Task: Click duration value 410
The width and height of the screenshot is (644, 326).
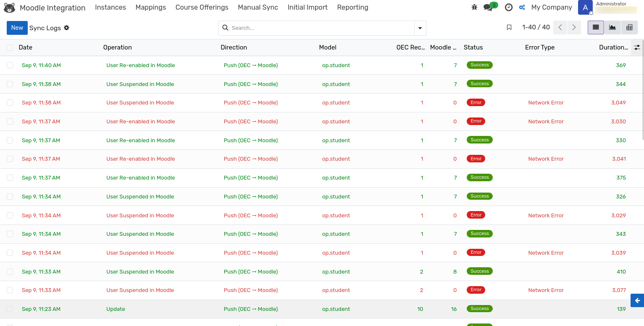Action: coord(621,271)
